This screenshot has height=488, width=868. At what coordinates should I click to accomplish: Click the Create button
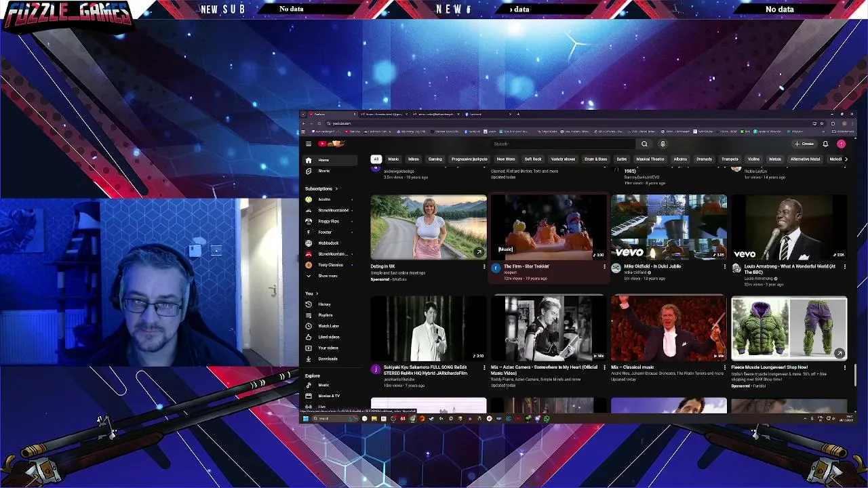805,144
